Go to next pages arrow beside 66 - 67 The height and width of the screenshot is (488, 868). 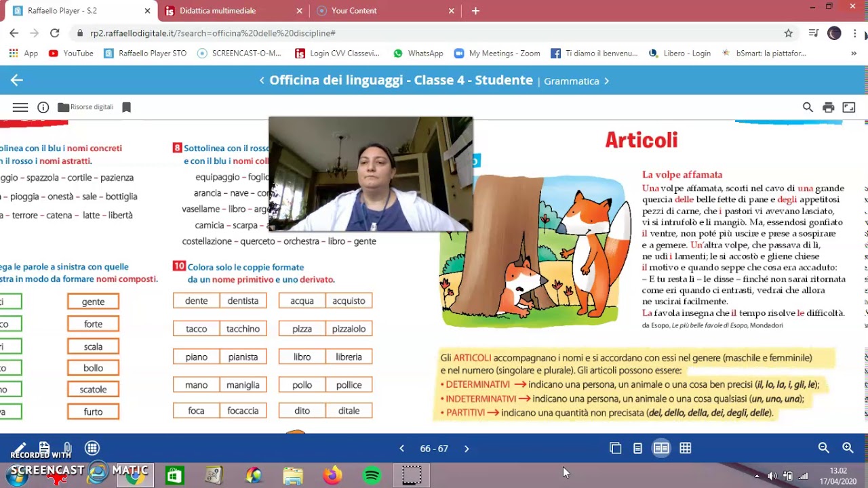pos(467,449)
